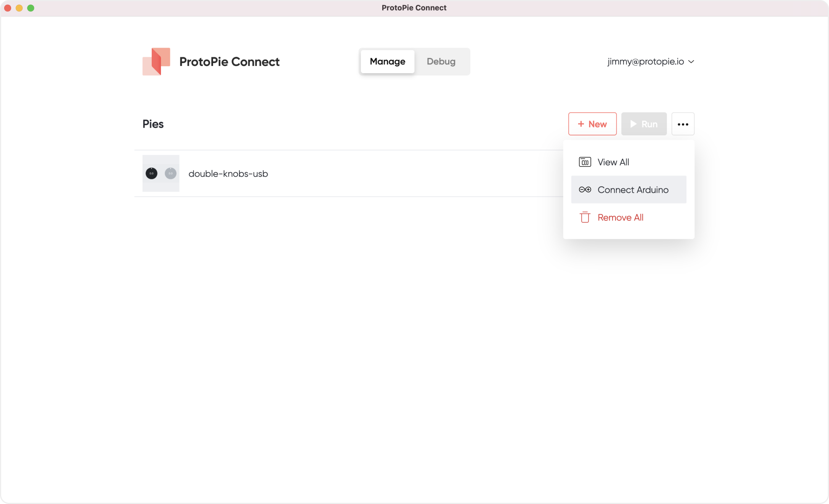Switch to the Debug tab

441,61
